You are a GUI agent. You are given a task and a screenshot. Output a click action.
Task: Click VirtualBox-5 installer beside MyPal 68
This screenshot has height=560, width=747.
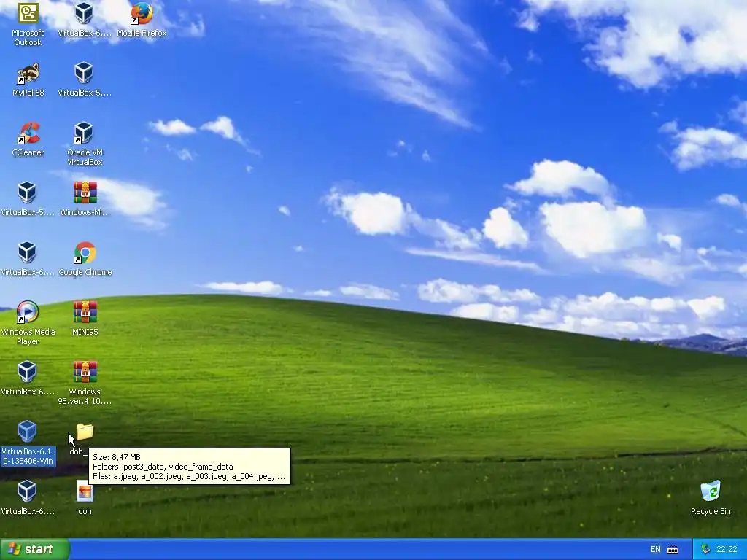[85, 79]
